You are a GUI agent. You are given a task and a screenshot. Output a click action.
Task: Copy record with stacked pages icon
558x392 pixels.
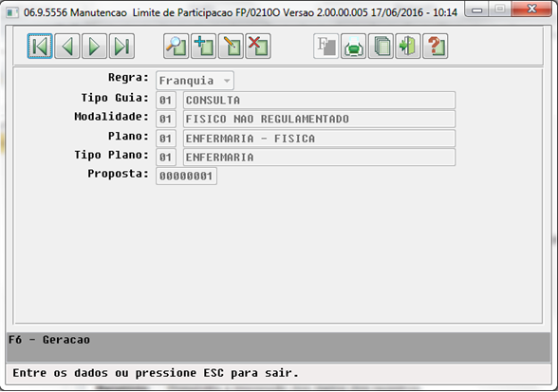tap(381, 46)
